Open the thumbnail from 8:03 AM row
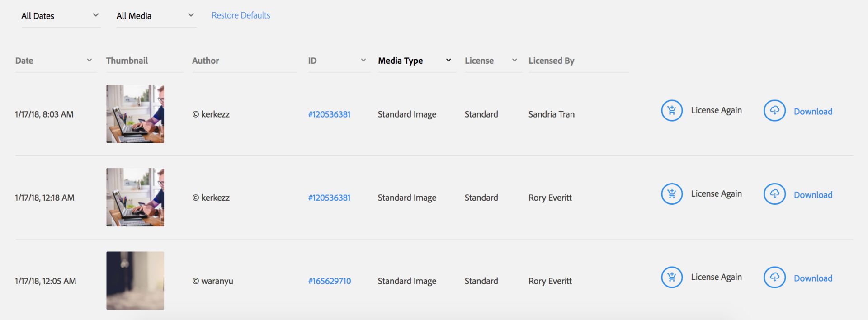The width and height of the screenshot is (868, 320). (135, 114)
